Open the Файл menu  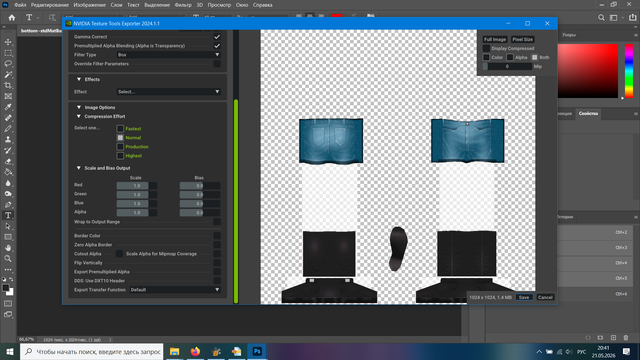(20, 5)
